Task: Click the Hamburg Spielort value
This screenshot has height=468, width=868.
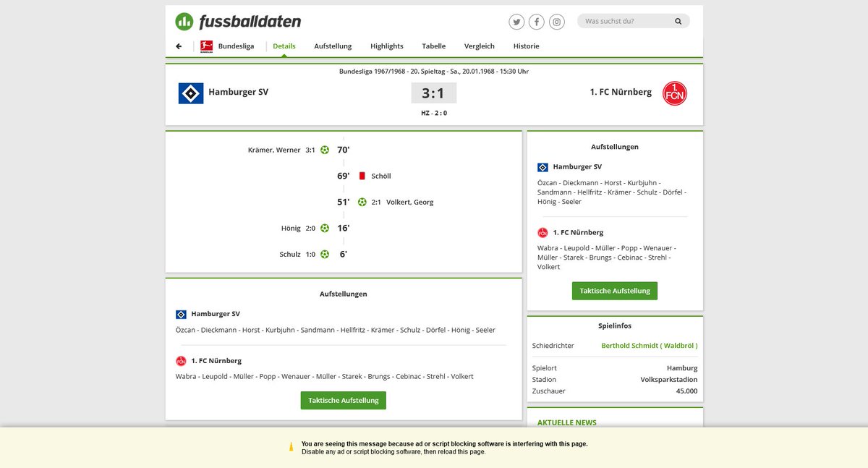Action: [682, 368]
